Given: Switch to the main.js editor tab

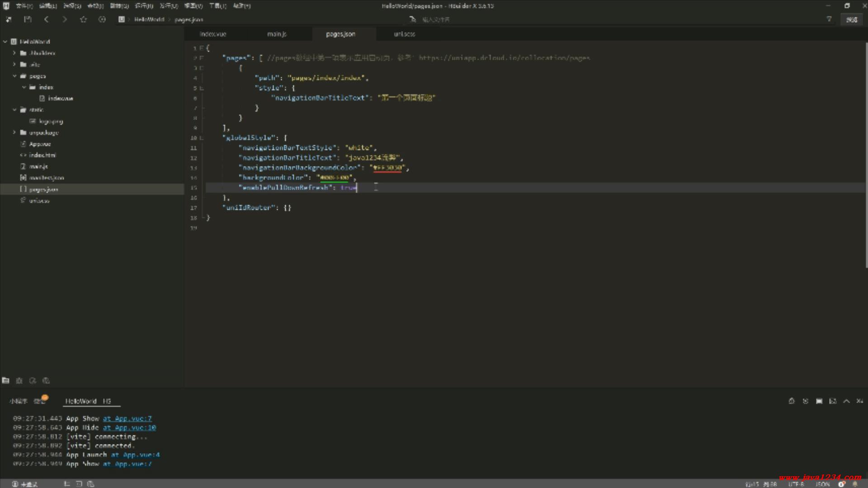Looking at the screenshot, I should click(277, 34).
